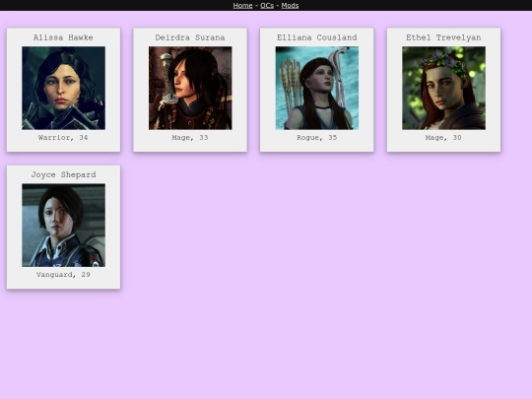Image resolution: width=532 pixels, height=399 pixels.
Task: Open Elliana Cousland portrait thumbnail
Action: (317, 89)
